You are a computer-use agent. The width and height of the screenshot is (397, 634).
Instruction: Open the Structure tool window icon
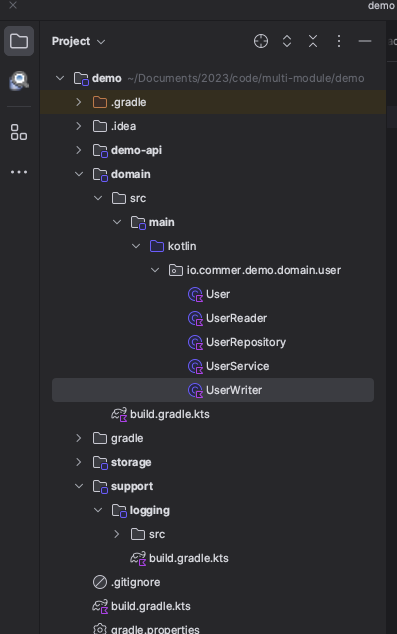tap(19, 132)
